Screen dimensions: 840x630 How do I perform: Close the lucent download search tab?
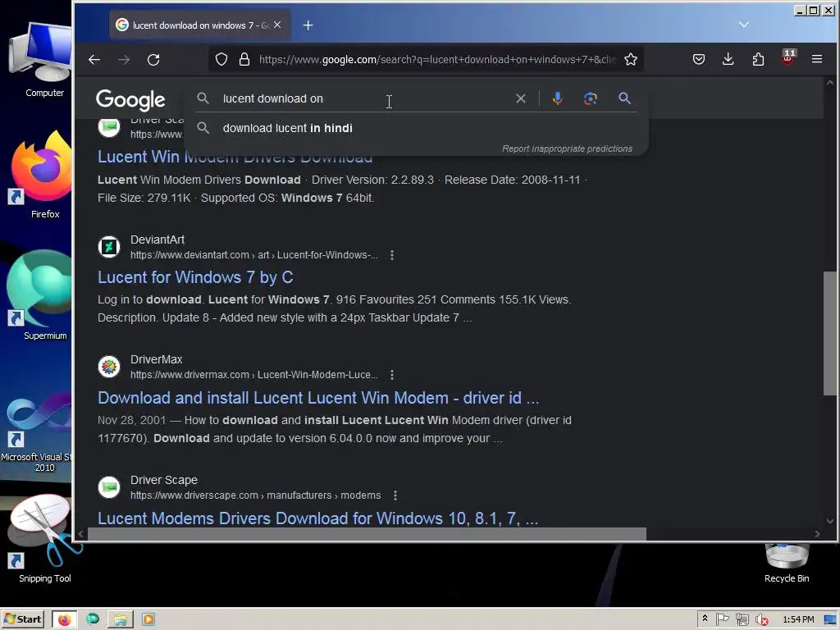(277, 25)
